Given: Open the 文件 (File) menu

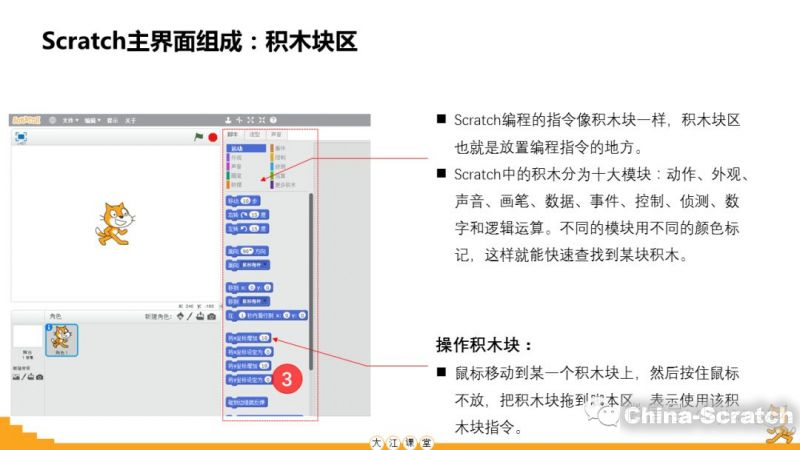Looking at the screenshot, I should pyautogui.click(x=69, y=120).
